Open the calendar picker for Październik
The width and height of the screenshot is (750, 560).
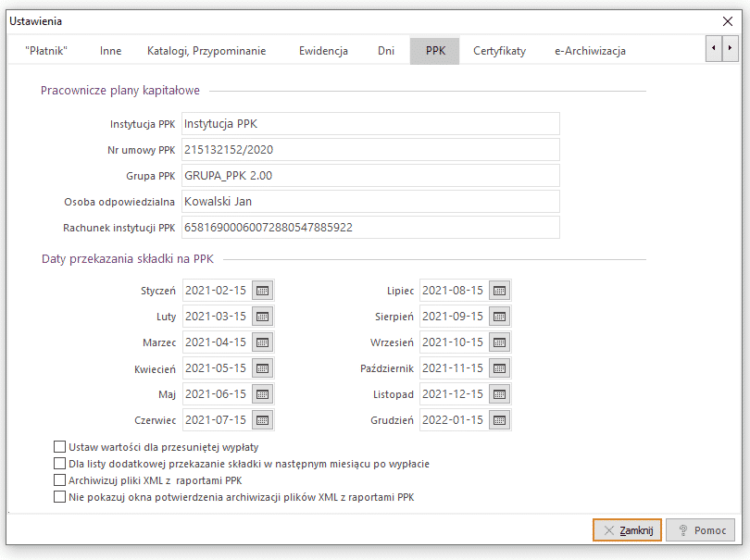pos(499,368)
